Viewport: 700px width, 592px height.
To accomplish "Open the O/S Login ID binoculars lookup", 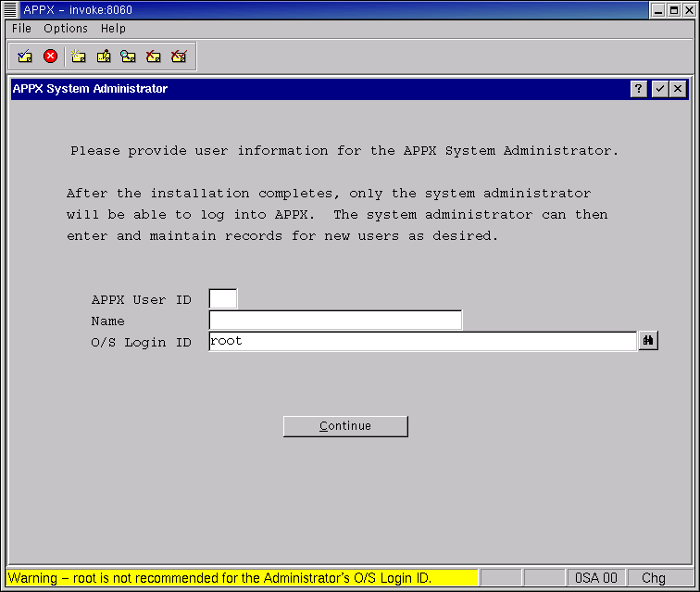I will (648, 341).
